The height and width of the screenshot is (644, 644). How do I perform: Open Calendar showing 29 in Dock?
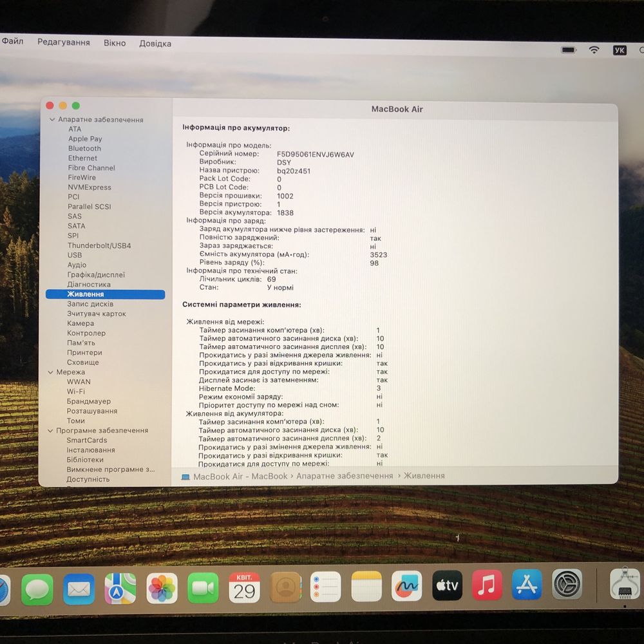click(244, 587)
